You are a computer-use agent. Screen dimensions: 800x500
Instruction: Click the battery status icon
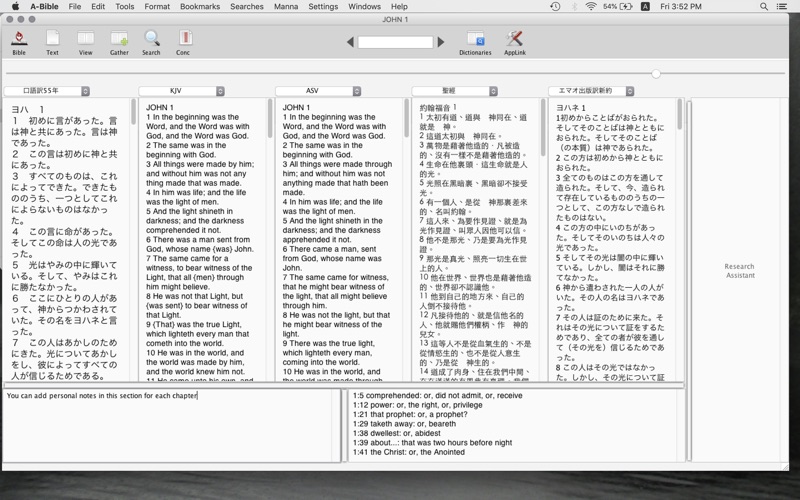618,7
